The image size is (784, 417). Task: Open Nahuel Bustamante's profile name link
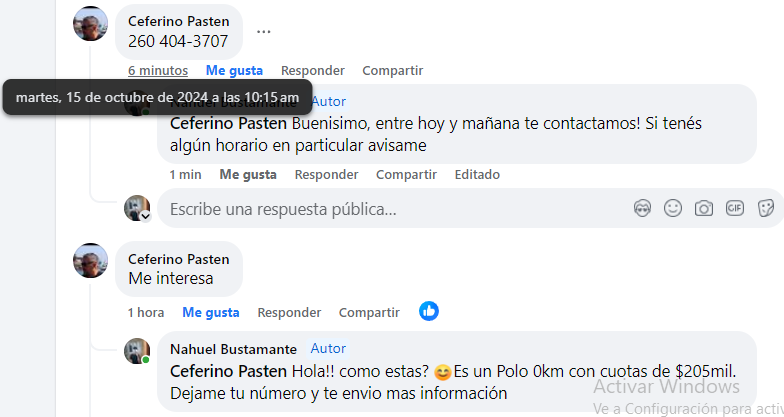pyautogui.click(x=233, y=349)
